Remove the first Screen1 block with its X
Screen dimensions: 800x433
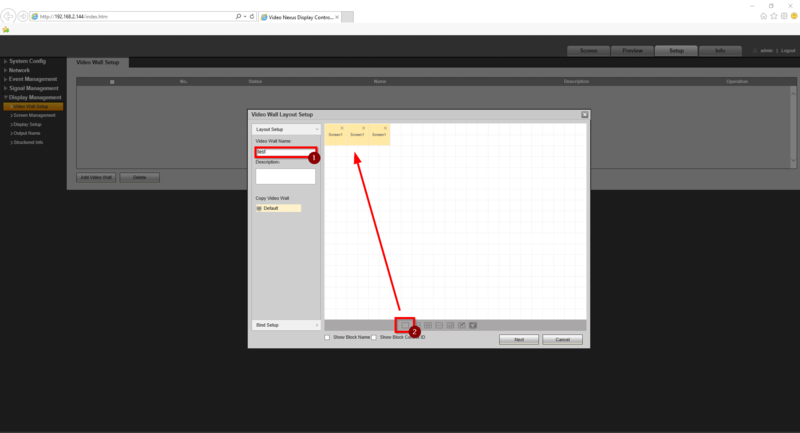tap(342, 128)
